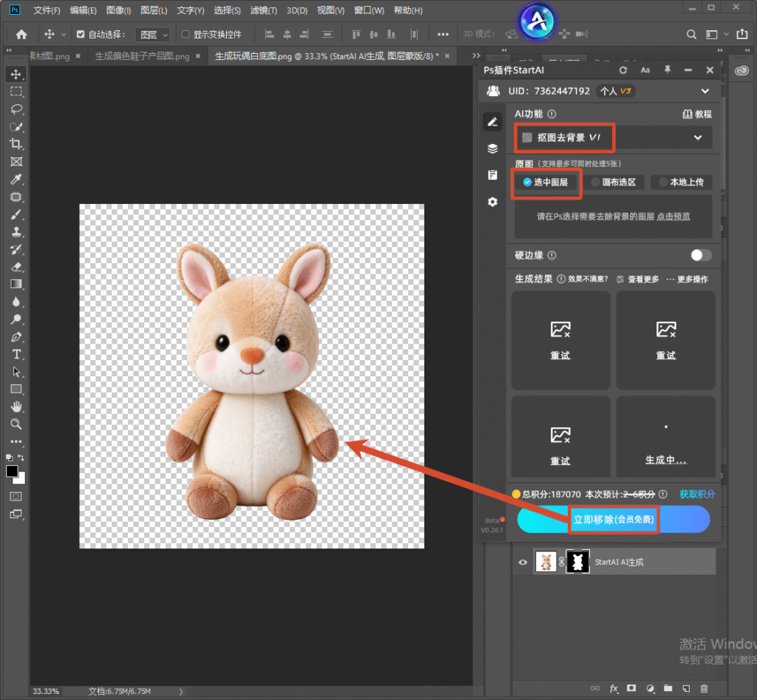Enable the 显示变换控件 checkbox
Viewport: 757px width, 700px height.
(186, 34)
